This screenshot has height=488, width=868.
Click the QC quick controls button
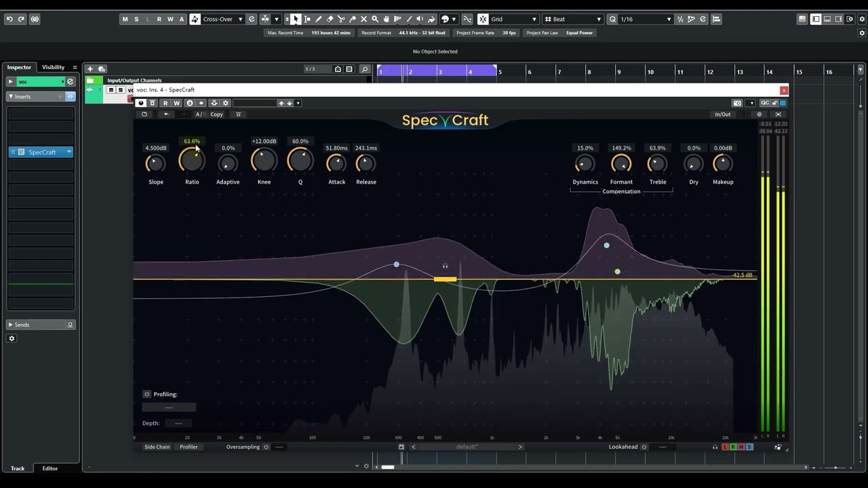pyautogui.click(x=765, y=103)
